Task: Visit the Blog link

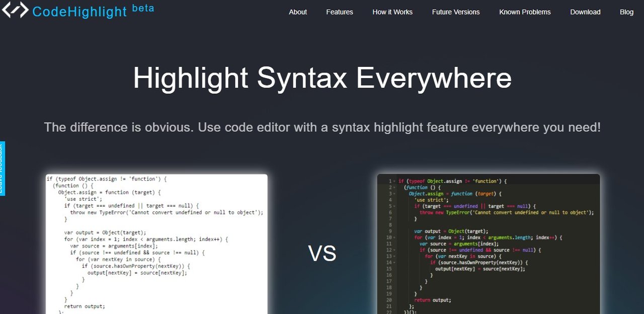Action: [x=627, y=12]
